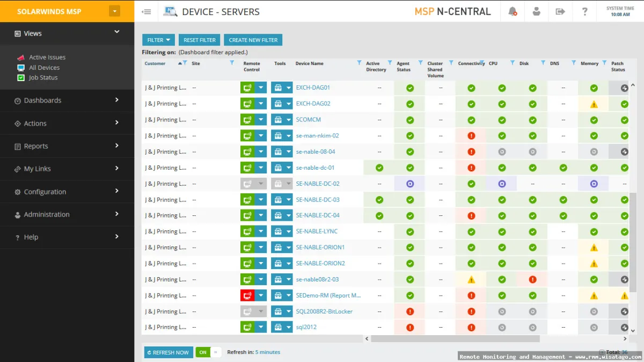Viewport: 644px width, 362px height.
Task: Click the sign out arrow icon
Action: [560, 11]
